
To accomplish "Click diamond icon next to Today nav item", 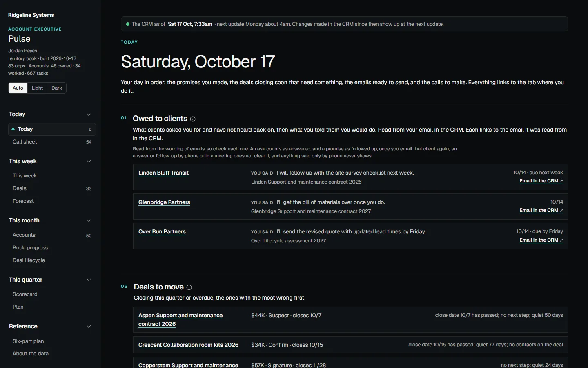I will click(13, 129).
